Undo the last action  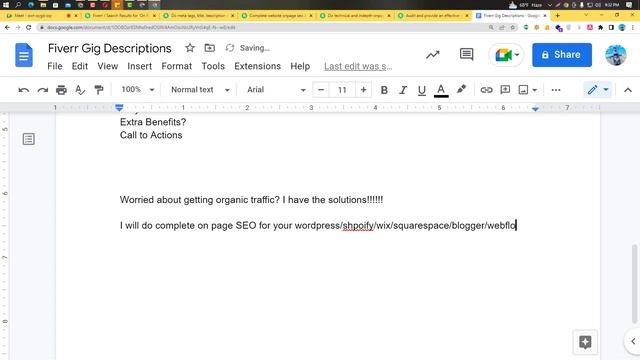tap(24, 90)
